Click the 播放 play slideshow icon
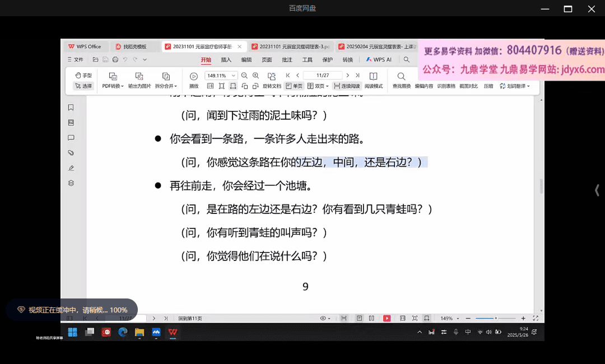Viewport: 605px width, 364px height. [x=194, y=76]
